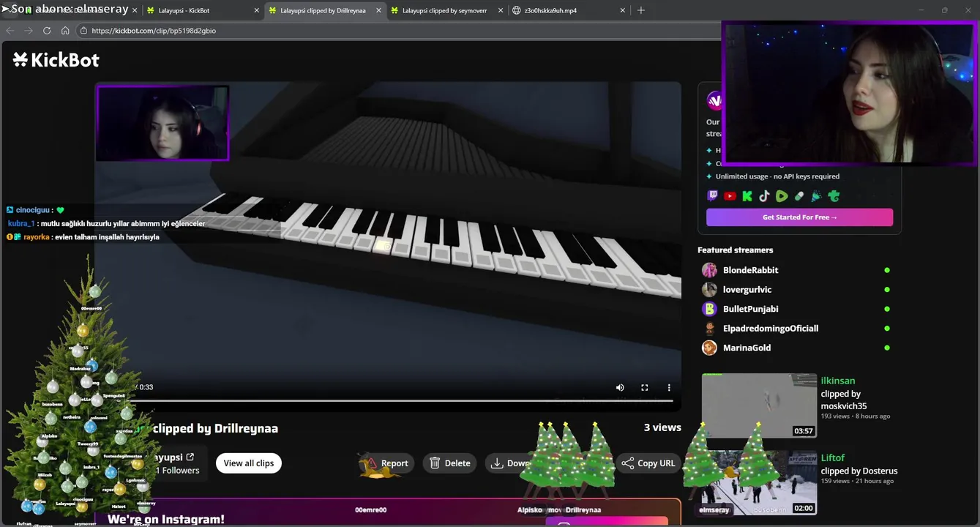Click 'clipped by moskvich35' text
This screenshot has width=980, height=527.
click(844, 400)
